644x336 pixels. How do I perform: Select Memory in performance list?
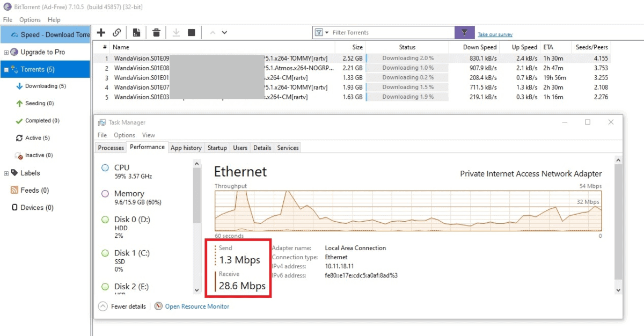click(x=143, y=198)
